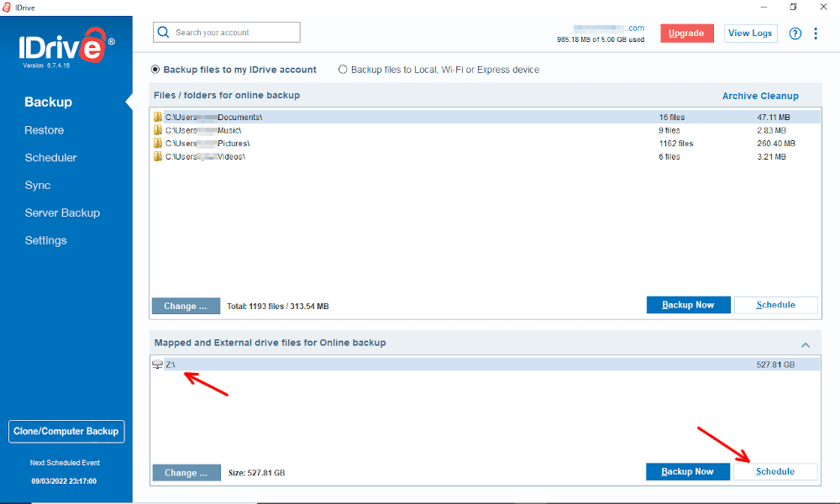Open the help question mark icon
The height and width of the screenshot is (504, 840).
(795, 34)
